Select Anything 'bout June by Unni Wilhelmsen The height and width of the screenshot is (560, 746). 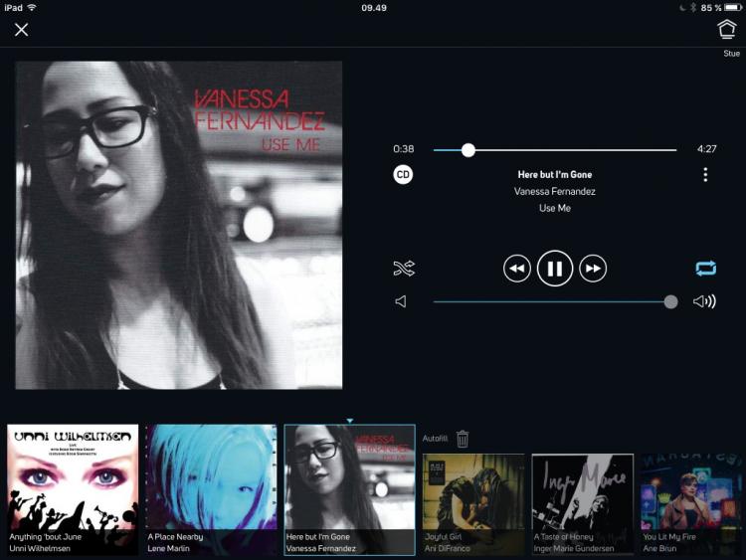[73, 489]
